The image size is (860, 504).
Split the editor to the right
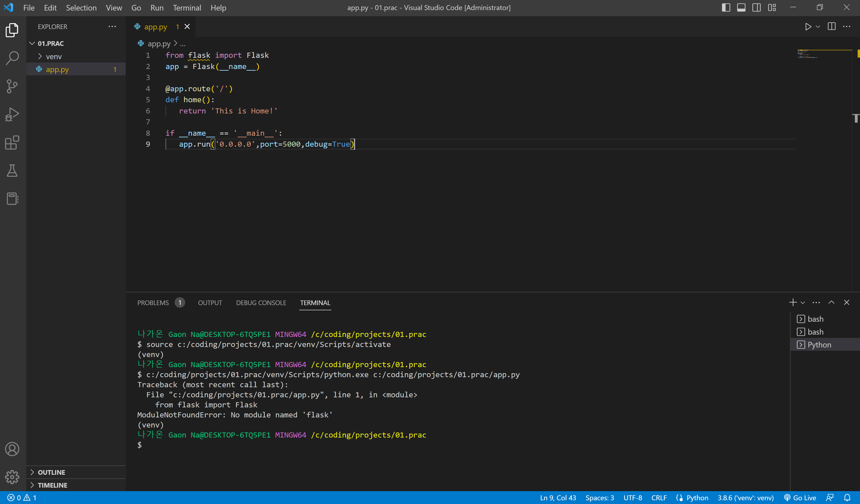pyautogui.click(x=832, y=27)
